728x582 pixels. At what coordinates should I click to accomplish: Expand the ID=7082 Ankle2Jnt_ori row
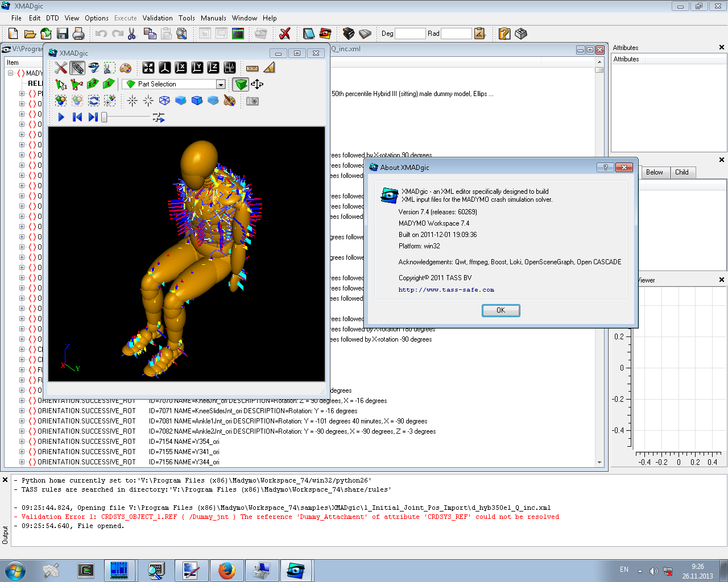22,431
